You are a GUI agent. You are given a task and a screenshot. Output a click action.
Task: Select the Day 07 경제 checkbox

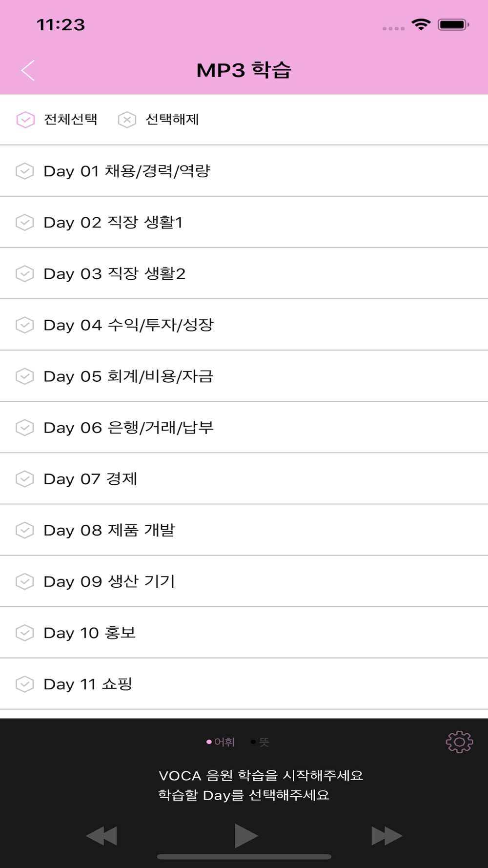pyautogui.click(x=25, y=479)
